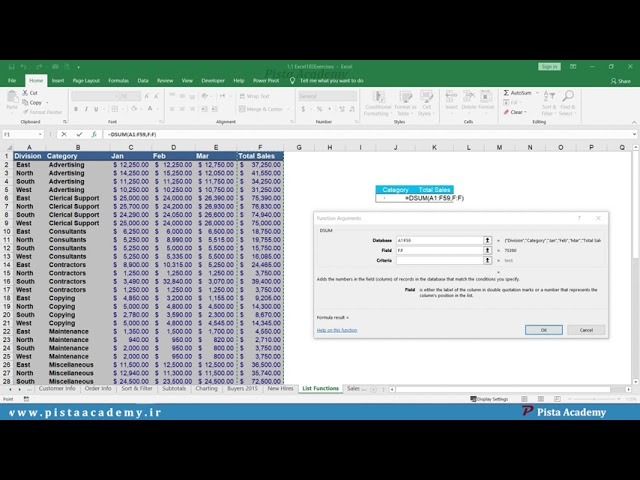Switch to the Formulas tab

[118, 81]
